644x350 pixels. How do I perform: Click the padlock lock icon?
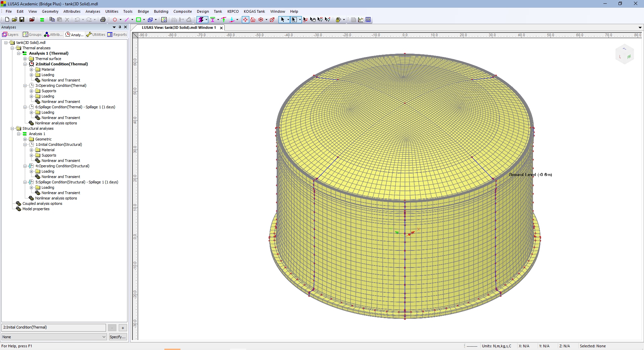tap(338, 20)
